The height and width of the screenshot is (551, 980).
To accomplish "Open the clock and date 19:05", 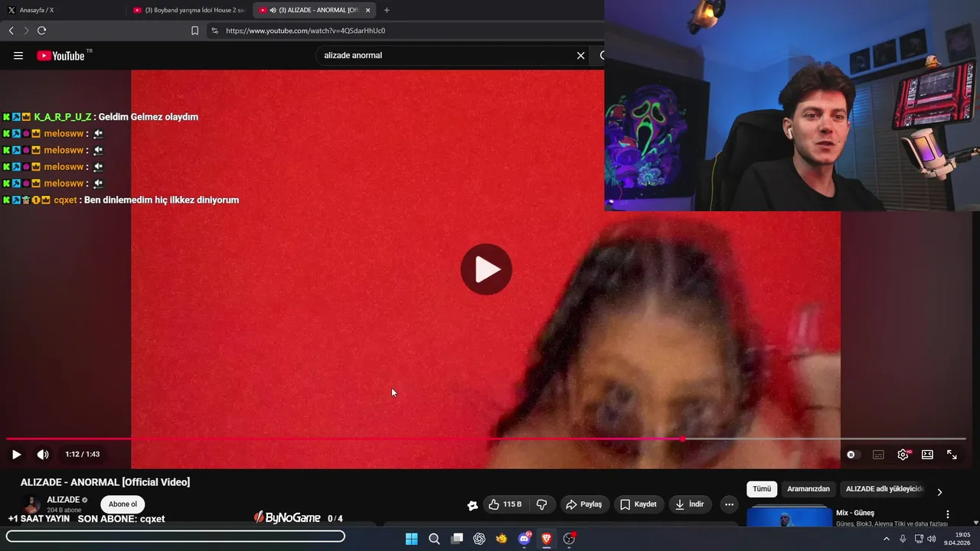I will coord(957,539).
